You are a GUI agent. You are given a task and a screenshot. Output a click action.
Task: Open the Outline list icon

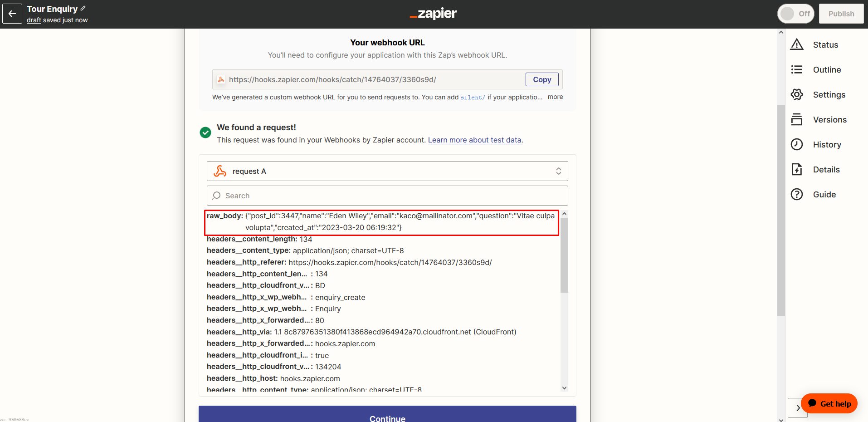pyautogui.click(x=797, y=69)
